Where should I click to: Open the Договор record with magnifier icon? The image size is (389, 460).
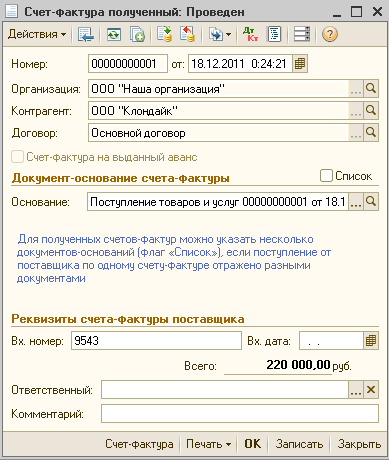tap(371, 133)
